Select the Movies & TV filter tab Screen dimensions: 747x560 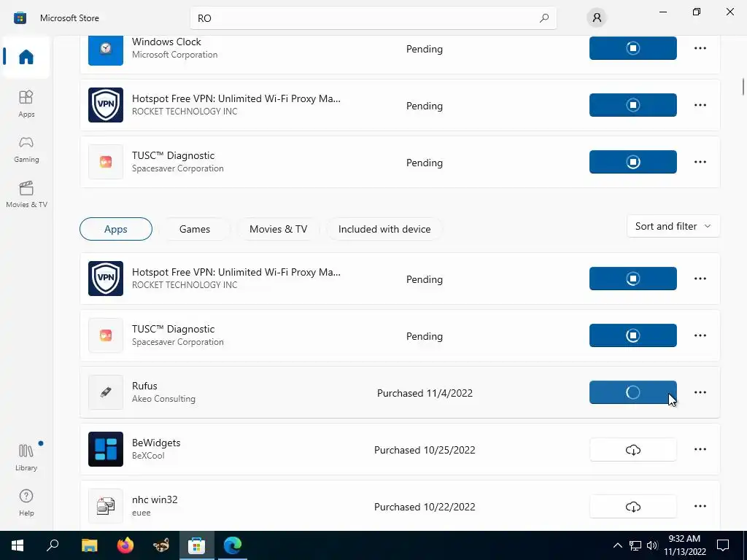(x=278, y=229)
